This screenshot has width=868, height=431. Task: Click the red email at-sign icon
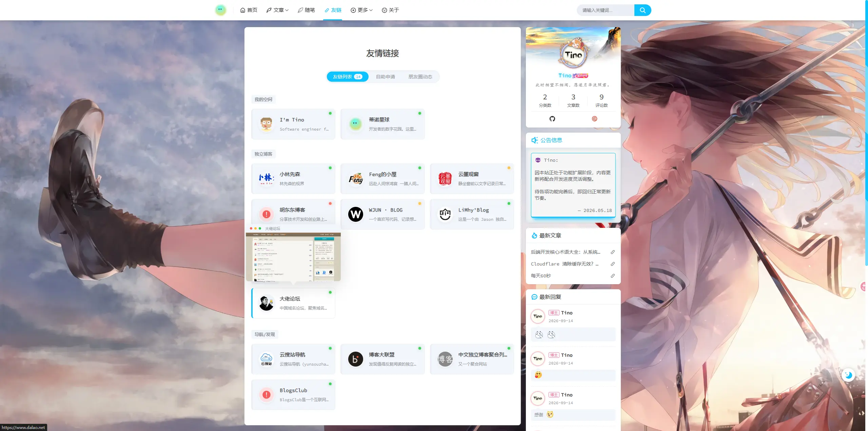tap(594, 119)
